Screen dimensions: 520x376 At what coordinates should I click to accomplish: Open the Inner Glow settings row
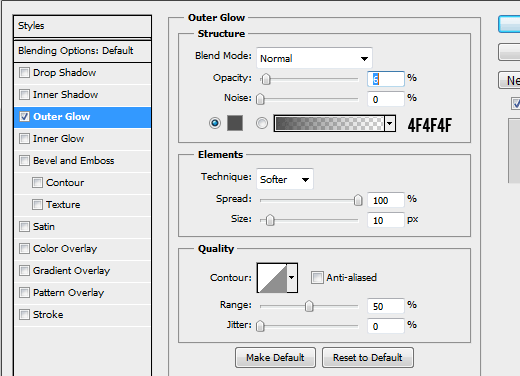click(82, 139)
